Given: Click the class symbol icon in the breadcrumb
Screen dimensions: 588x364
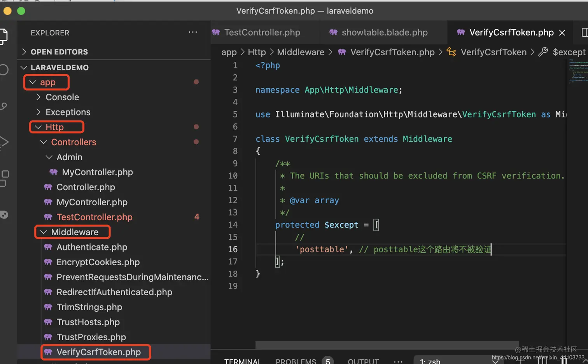Looking at the screenshot, I should click(451, 52).
